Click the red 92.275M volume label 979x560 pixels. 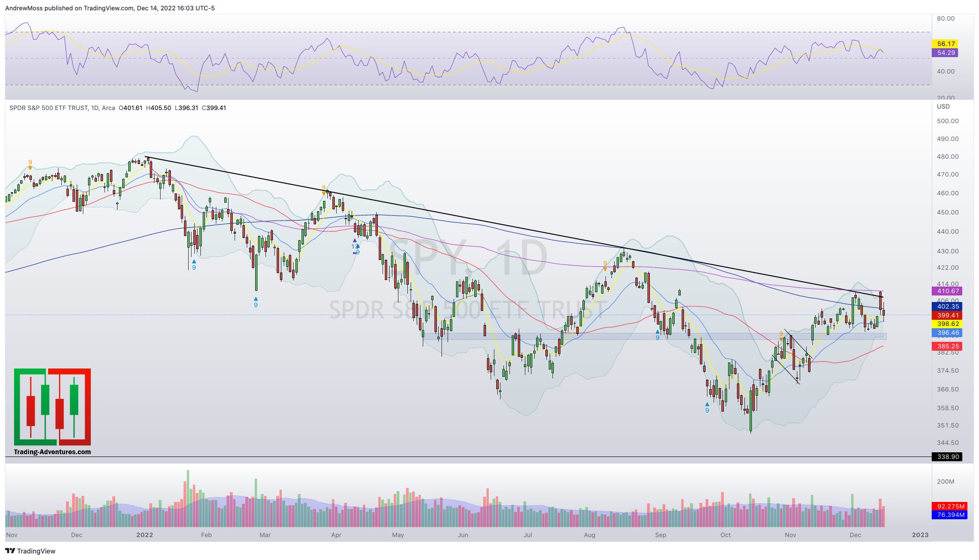click(x=950, y=506)
